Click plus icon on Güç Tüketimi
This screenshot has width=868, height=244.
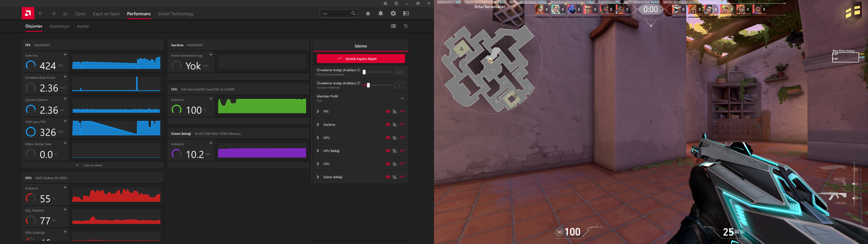65,210
